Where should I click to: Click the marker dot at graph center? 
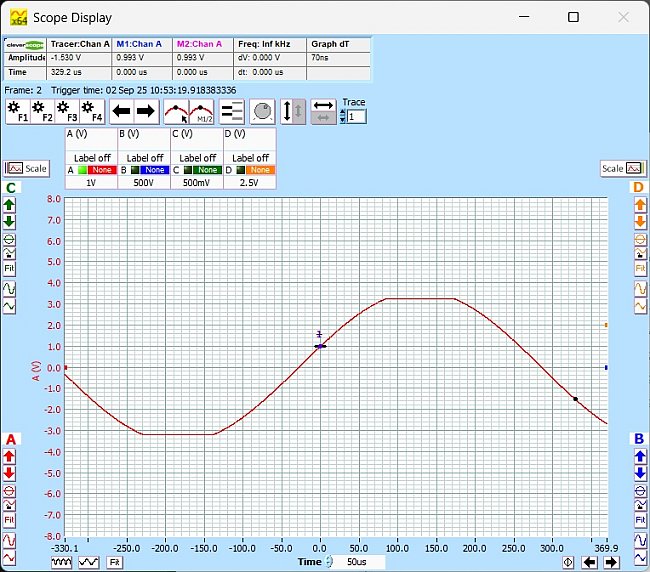320,346
